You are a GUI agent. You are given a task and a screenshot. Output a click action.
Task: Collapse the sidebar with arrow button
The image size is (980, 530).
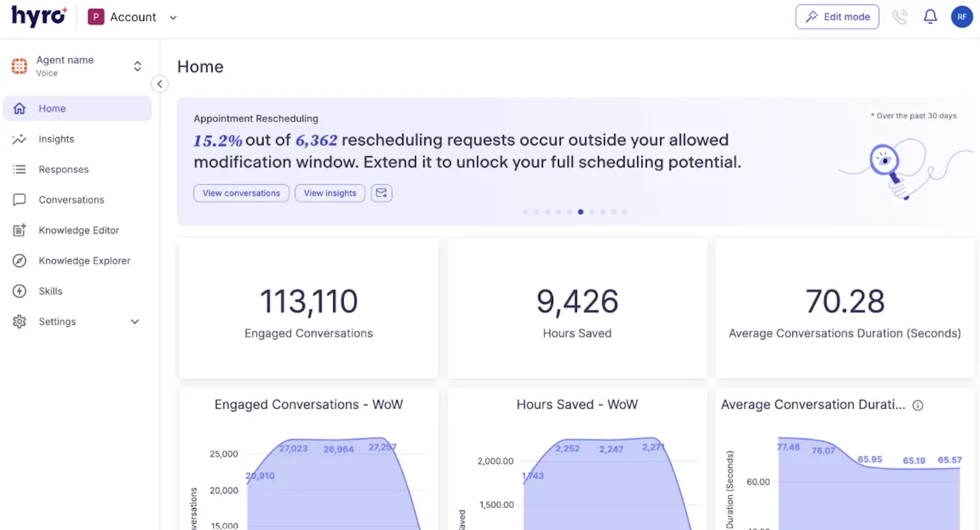pyautogui.click(x=160, y=84)
